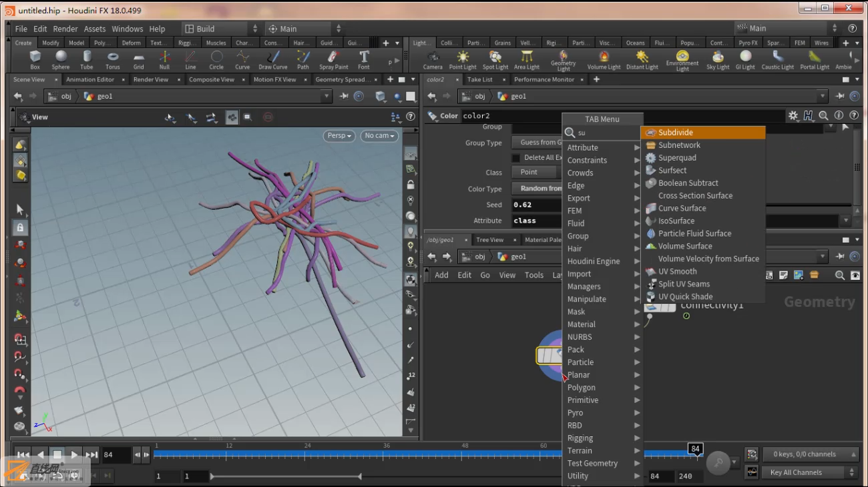Image resolution: width=868 pixels, height=487 pixels.
Task: Open the Render menu
Action: [65, 29]
